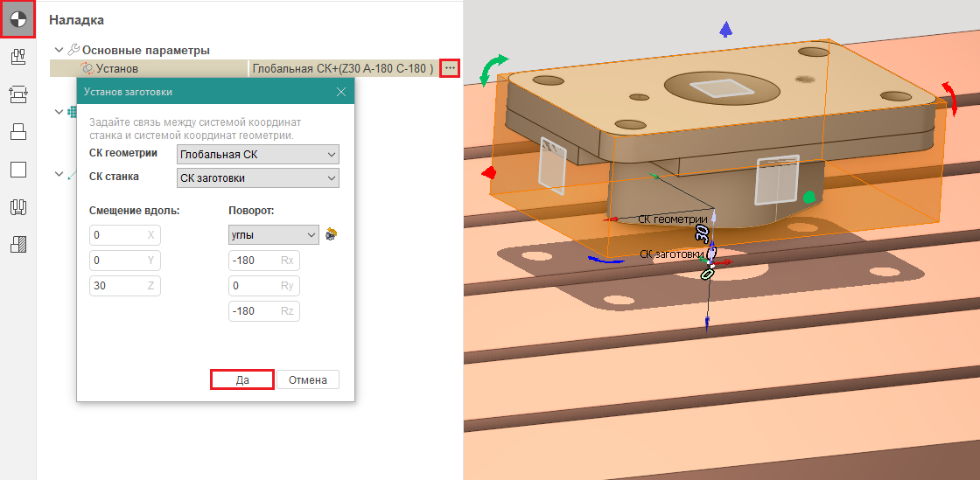The height and width of the screenshot is (480, 980).
Task: Open the machine setup icon in the sidebar
Action: tap(17, 58)
